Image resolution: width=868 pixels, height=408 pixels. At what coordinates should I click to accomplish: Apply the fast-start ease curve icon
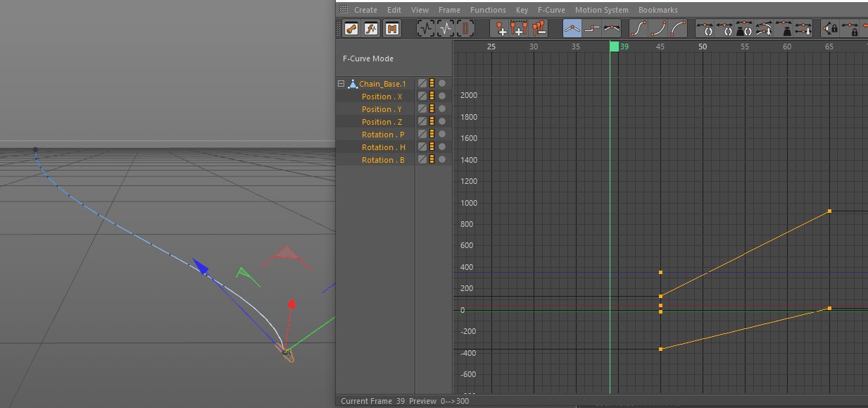pos(679,29)
